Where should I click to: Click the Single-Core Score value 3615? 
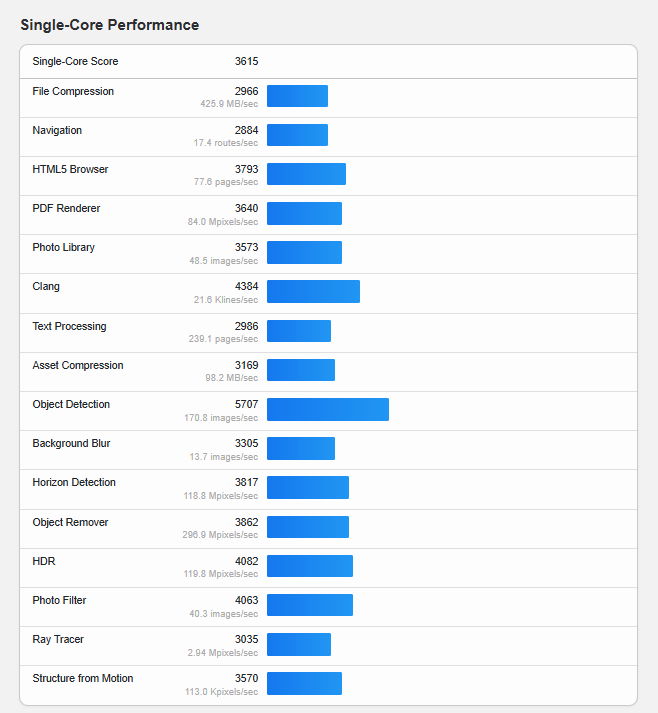click(246, 62)
